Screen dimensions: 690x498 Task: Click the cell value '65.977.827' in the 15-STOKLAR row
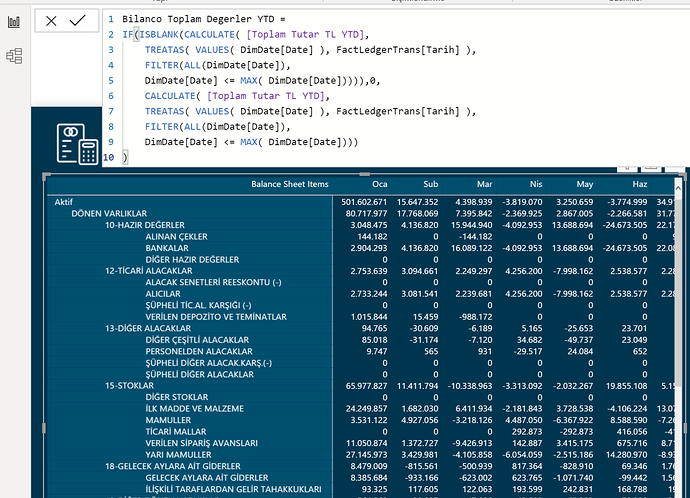pyautogui.click(x=367, y=386)
